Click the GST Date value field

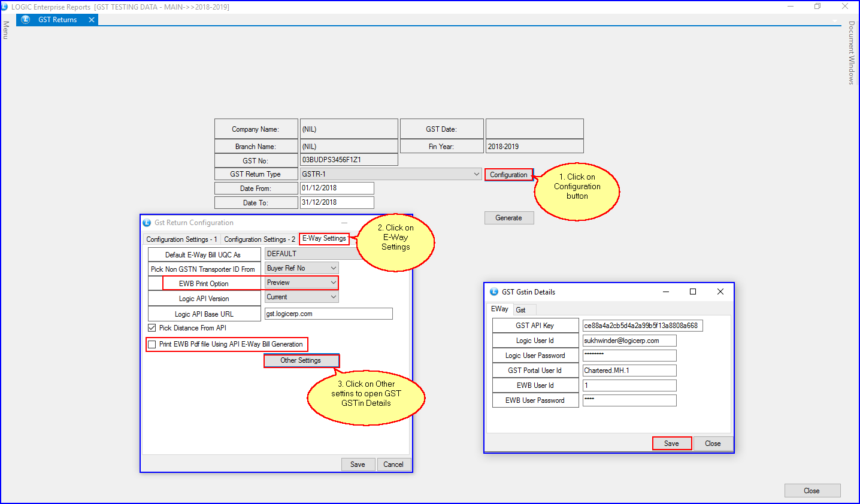[534, 129]
